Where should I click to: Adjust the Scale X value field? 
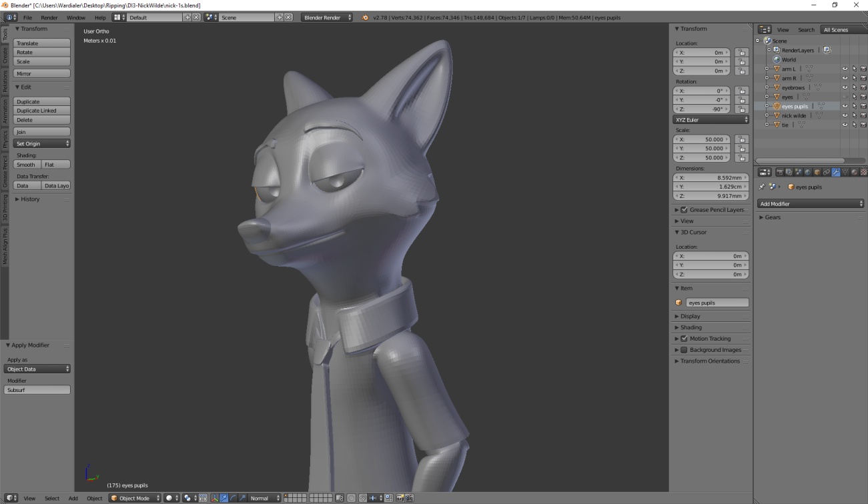(702, 139)
